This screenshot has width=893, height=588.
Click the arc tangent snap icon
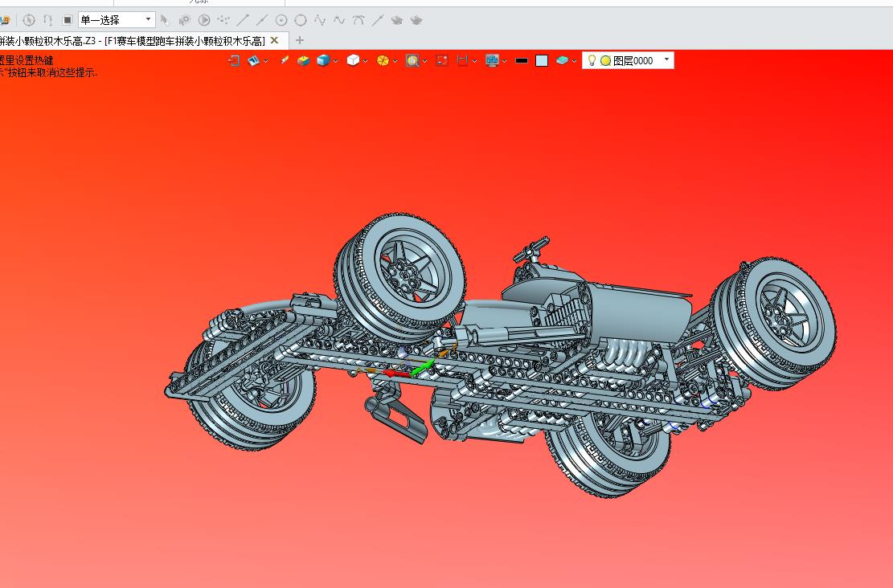tap(358, 21)
